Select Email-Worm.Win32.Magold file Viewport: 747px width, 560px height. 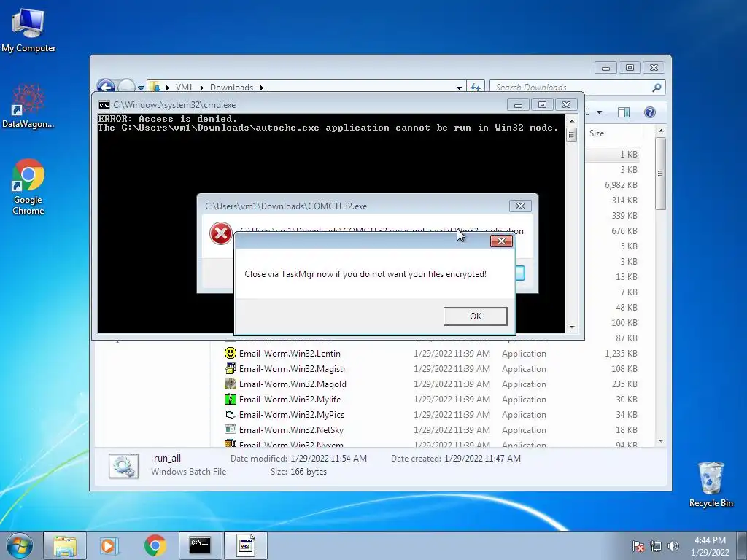pos(293,384)
